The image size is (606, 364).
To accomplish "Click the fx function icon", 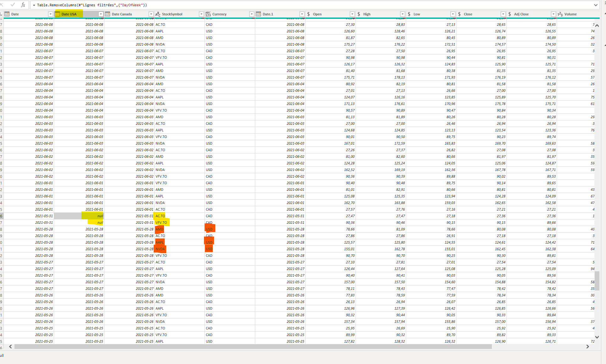I will (x=23, y=5).
